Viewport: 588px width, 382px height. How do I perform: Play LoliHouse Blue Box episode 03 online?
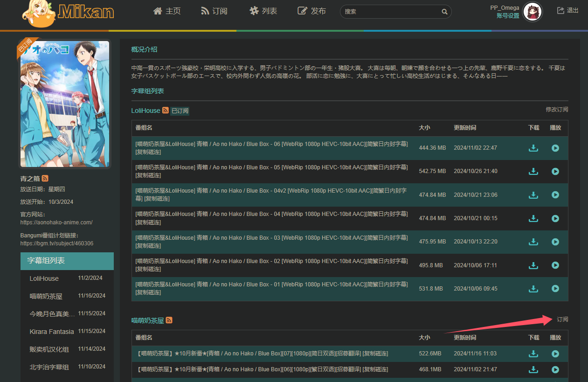click(555, 242)
